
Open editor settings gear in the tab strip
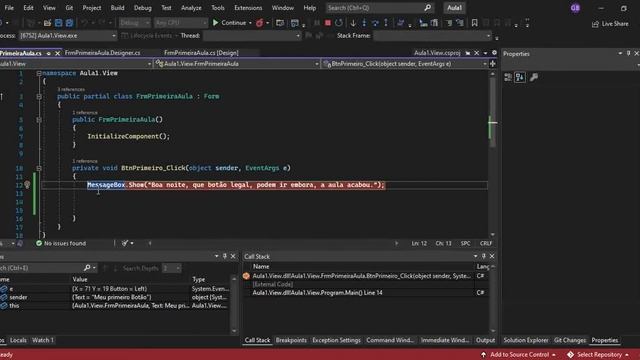[494, 53]
